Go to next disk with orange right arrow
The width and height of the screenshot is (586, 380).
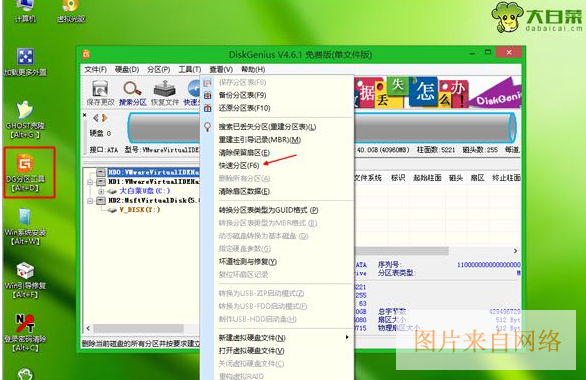[x=105, y=118]
